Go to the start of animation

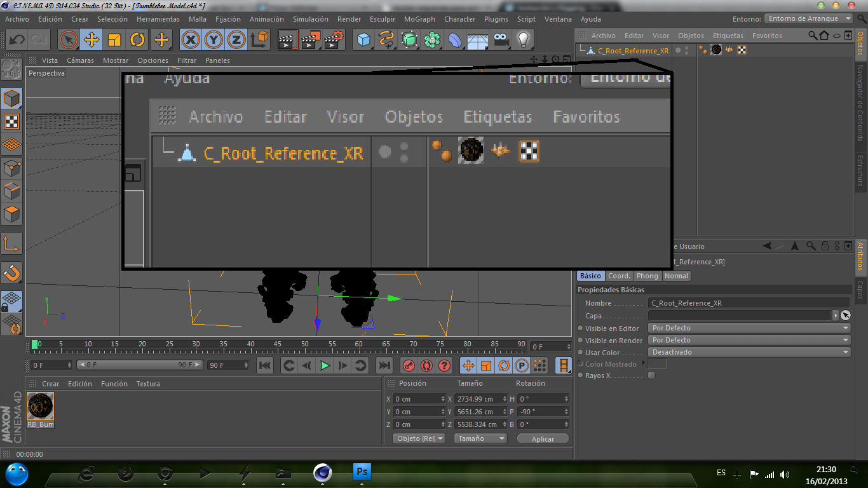click(x=265, y=365)
